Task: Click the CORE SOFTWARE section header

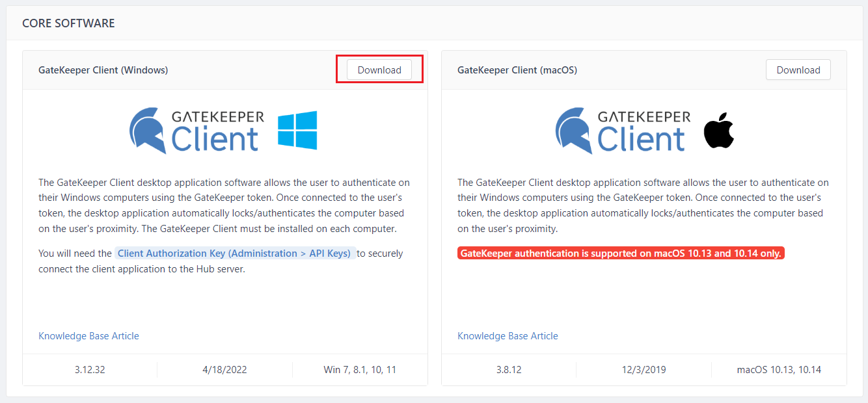Action: point(68,23)
